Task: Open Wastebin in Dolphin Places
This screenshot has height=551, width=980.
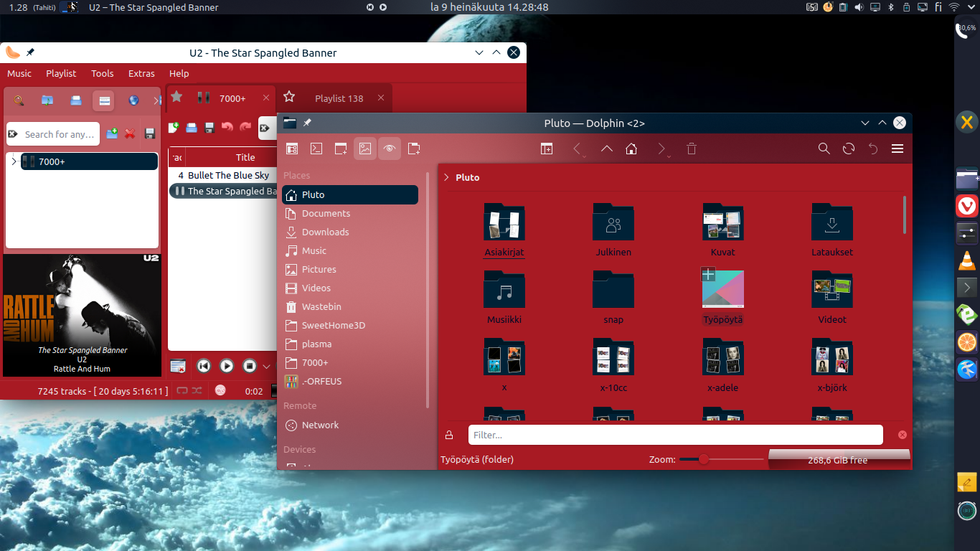Action: pyautogui.click(x=350, y=306)
